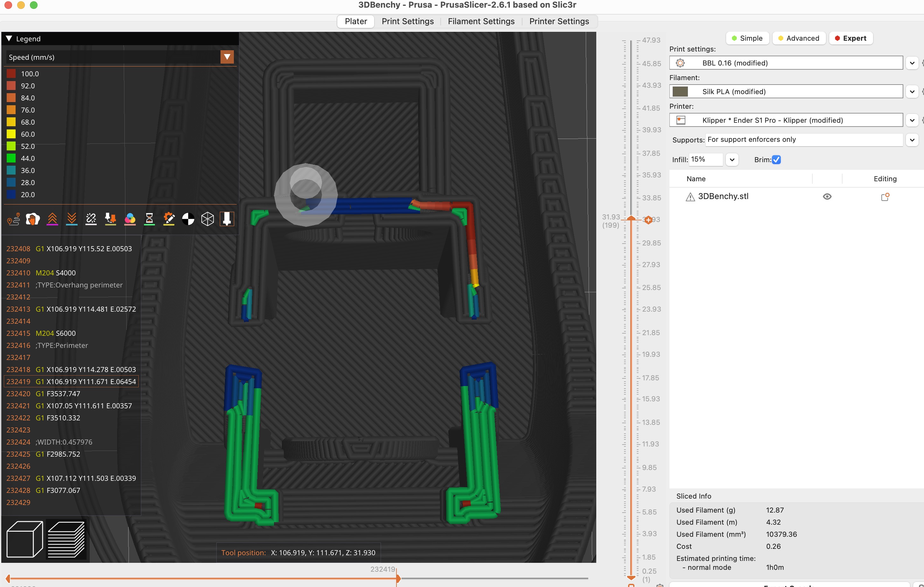Toggle pause prints markers
This screenshot has width=924, height=587.
pos(149,219)
